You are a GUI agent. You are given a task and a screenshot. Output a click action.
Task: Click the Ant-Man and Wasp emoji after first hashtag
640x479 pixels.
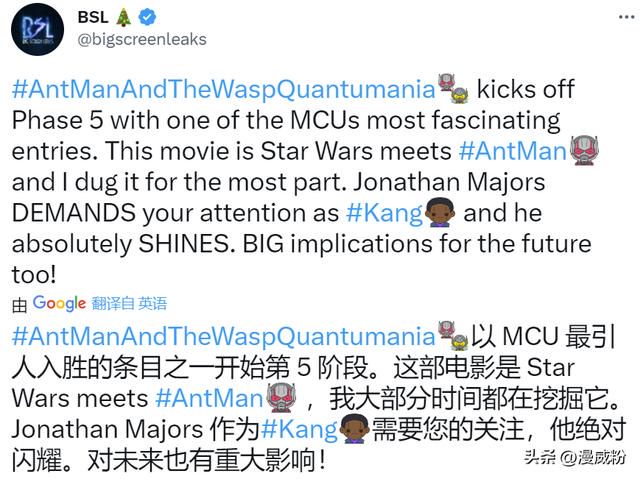click(453, 88)
